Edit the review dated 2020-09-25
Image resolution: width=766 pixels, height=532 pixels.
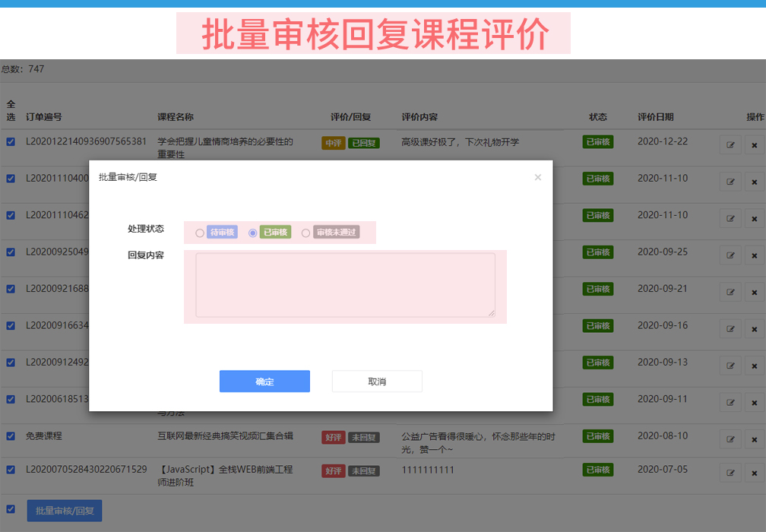(730, 255)
